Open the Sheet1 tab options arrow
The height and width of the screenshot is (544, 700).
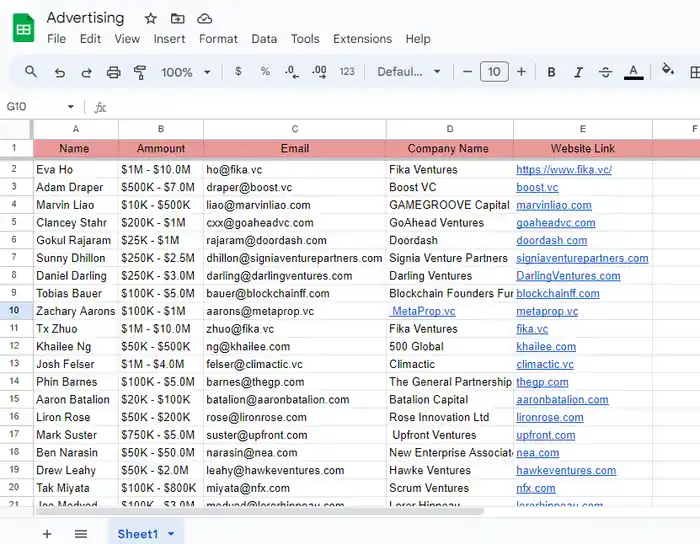[171, 534]
